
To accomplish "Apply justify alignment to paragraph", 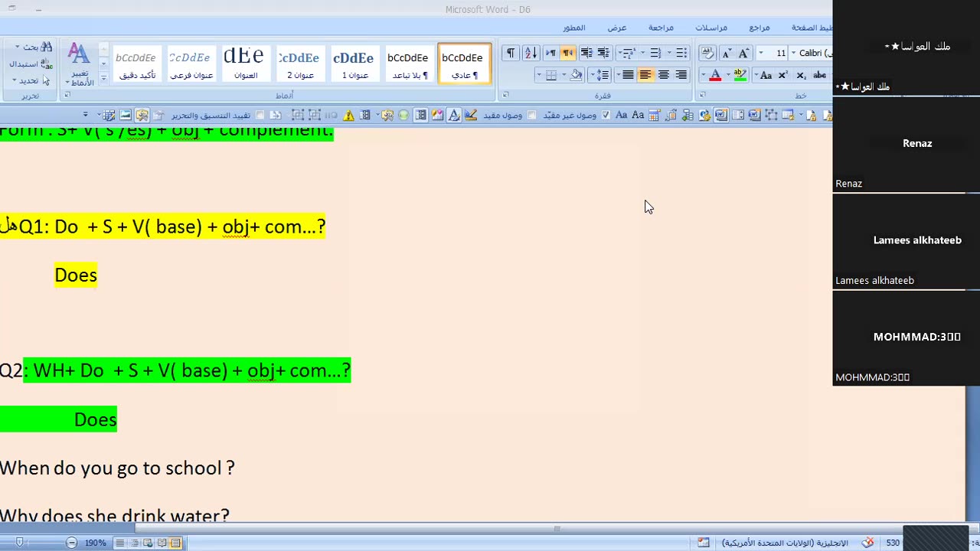I will [x=628, y=75].
